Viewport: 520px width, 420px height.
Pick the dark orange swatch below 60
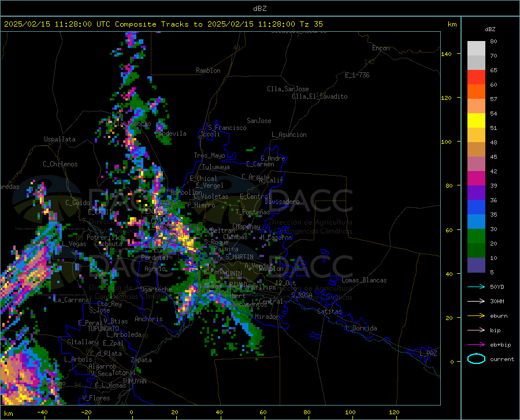point(476,92)
